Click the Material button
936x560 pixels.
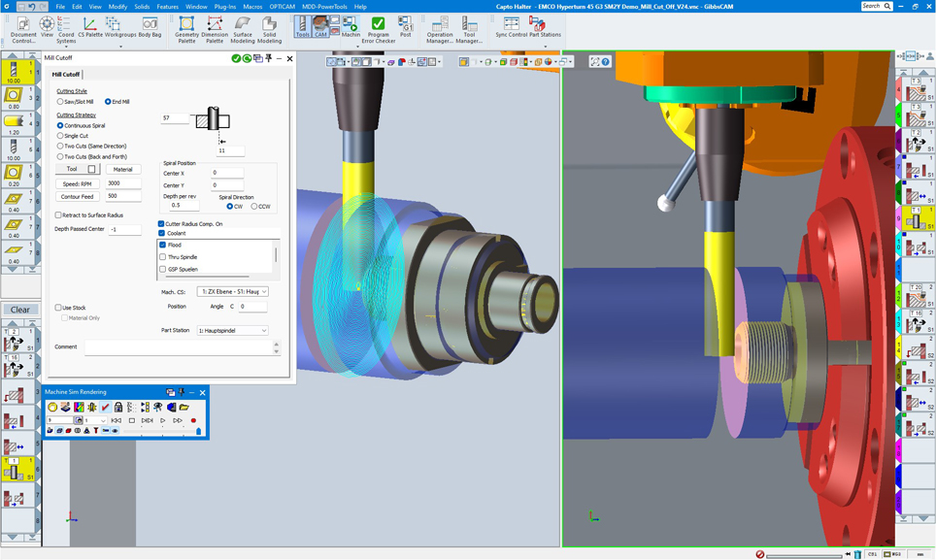tap(122, 169)
